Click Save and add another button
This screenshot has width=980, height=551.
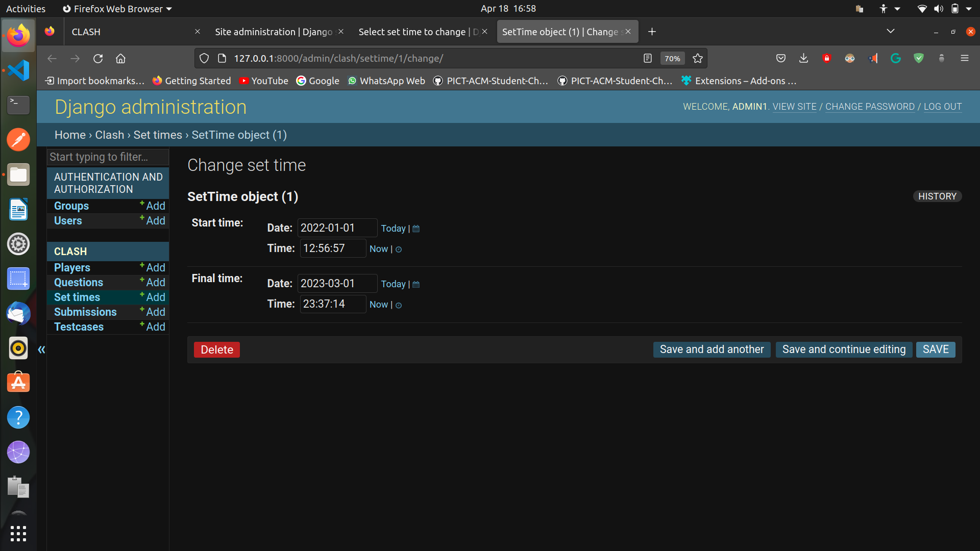point(712,348)
